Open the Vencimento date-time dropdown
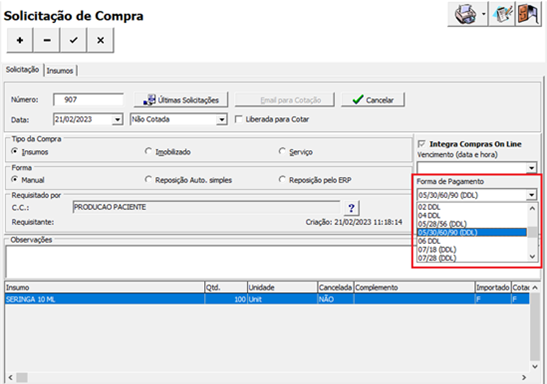 531,168
